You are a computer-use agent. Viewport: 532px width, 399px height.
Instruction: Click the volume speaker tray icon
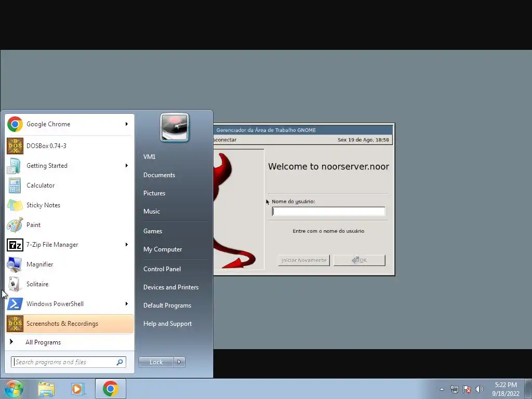[480, 389]
